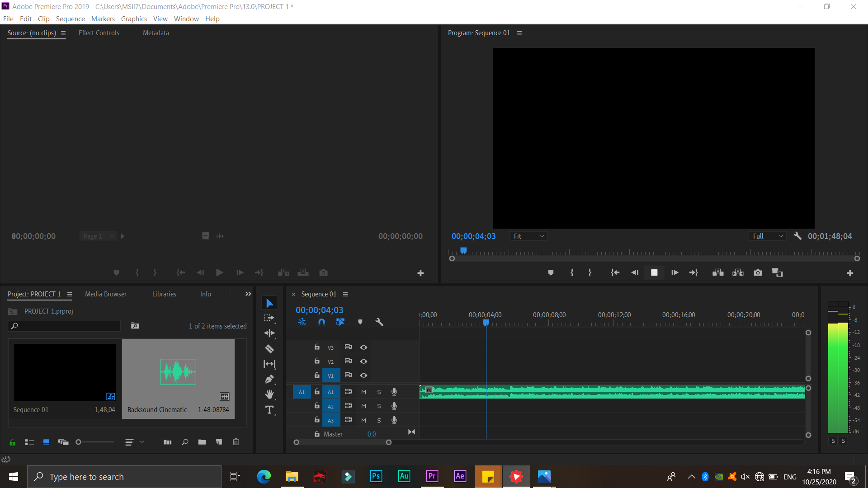868x488 pixels.
Task: Choose the Ripple Edit tool
Action: pyautogui.click(x=269, y=333)
